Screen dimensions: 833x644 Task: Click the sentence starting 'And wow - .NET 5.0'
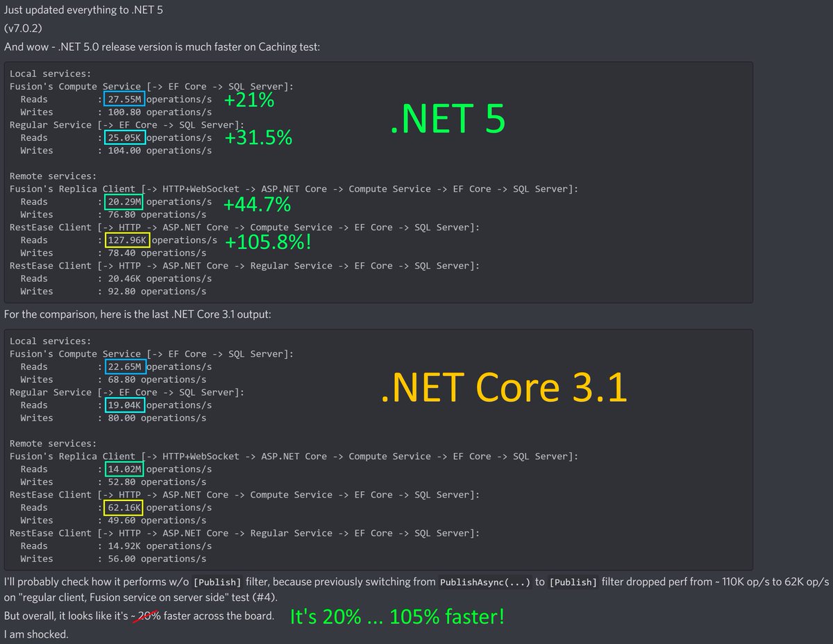pyautogui.click(x=162, y=47)
